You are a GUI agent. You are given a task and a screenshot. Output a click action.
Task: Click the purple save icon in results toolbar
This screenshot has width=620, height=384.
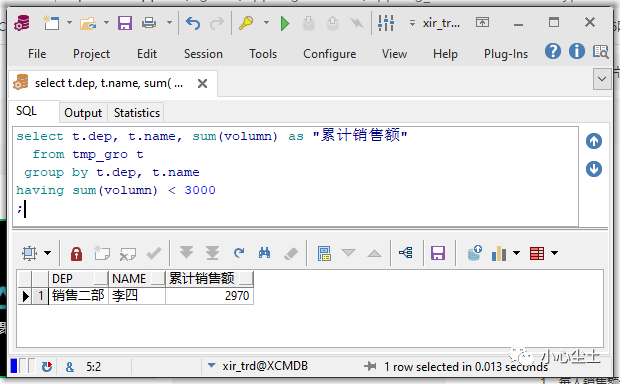point(438,253)
